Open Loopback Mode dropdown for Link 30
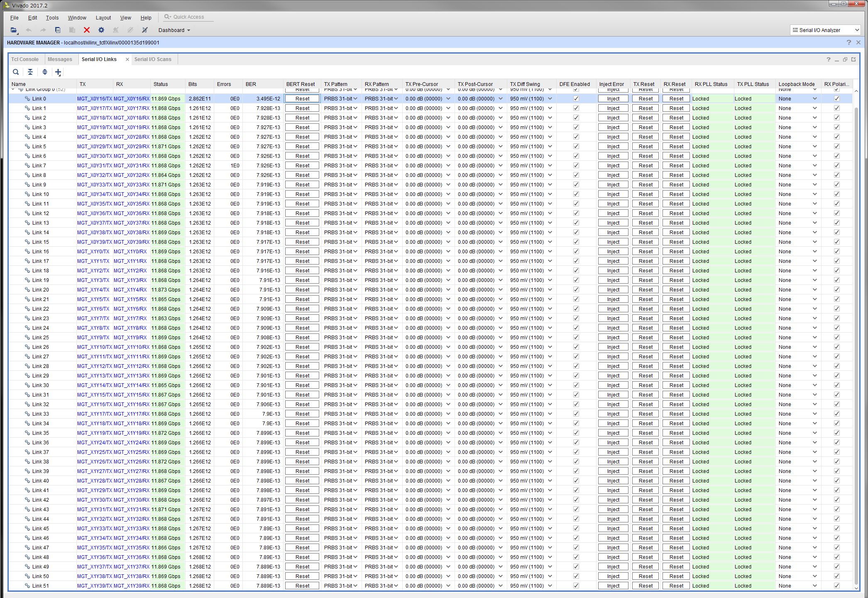The image size is (868, 598). [814, 385]
